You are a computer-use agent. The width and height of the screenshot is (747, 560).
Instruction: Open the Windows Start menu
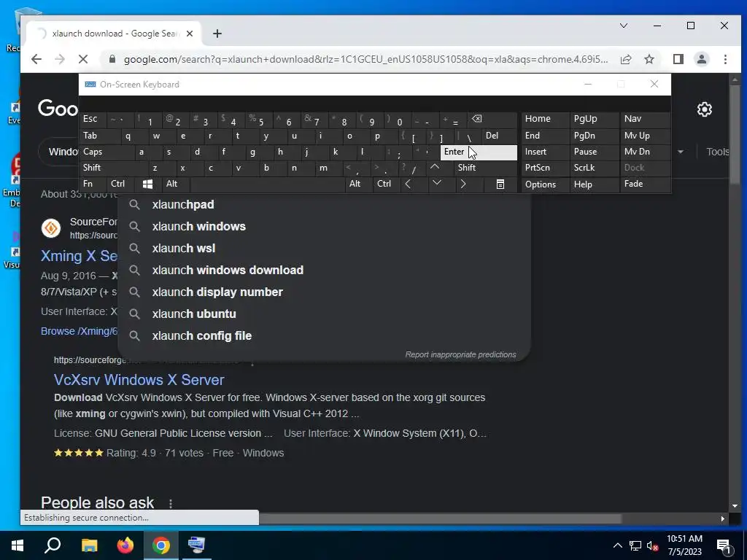(18, 545)
